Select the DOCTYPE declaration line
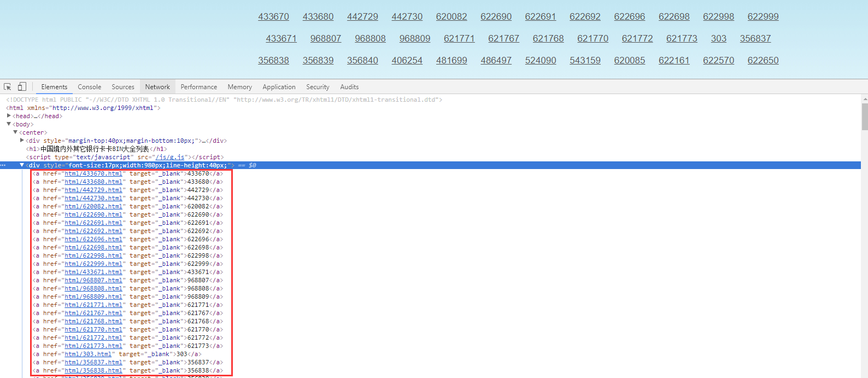 (x=224, y=100)
